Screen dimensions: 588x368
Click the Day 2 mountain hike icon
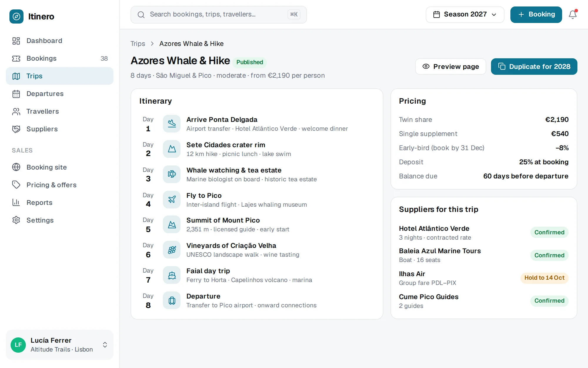pyautogui.click(x=172, y=149)
